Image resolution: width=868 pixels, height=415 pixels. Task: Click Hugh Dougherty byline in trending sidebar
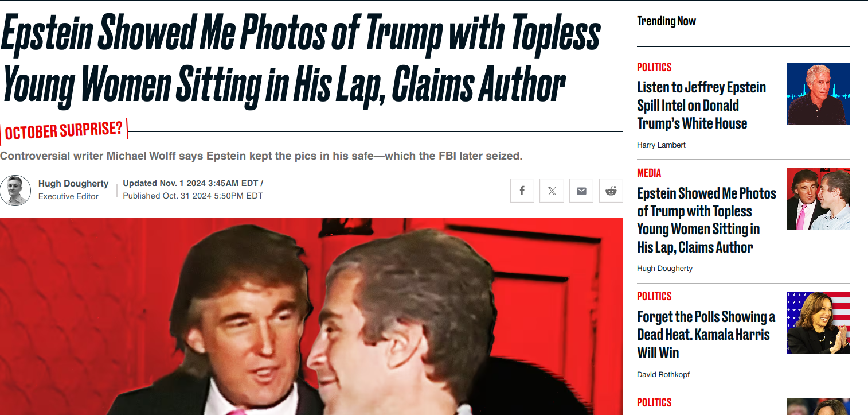tap(664, 269)
